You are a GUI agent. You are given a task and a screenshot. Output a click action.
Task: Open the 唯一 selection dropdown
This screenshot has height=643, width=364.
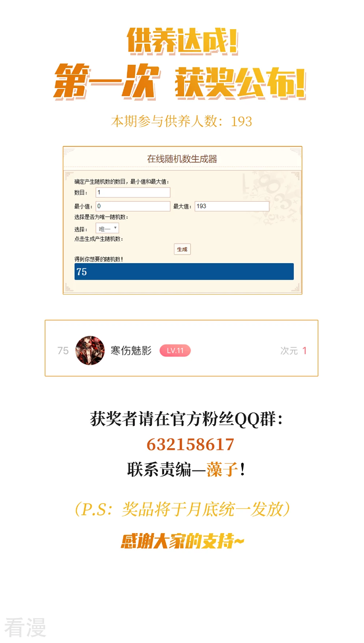pos(107,228)
